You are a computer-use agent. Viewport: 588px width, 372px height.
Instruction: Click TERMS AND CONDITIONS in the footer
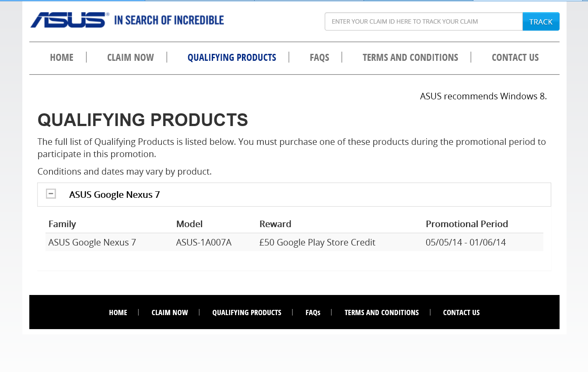(x=381, y=312)
